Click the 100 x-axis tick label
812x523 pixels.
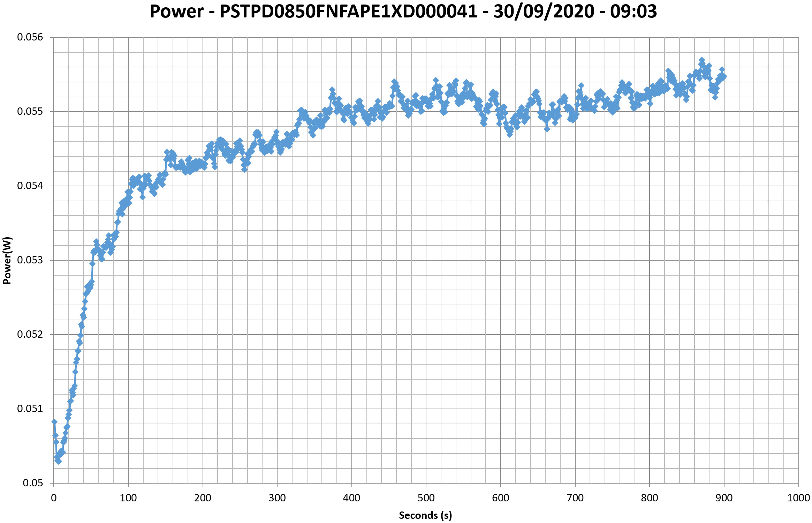pos(128,498)
